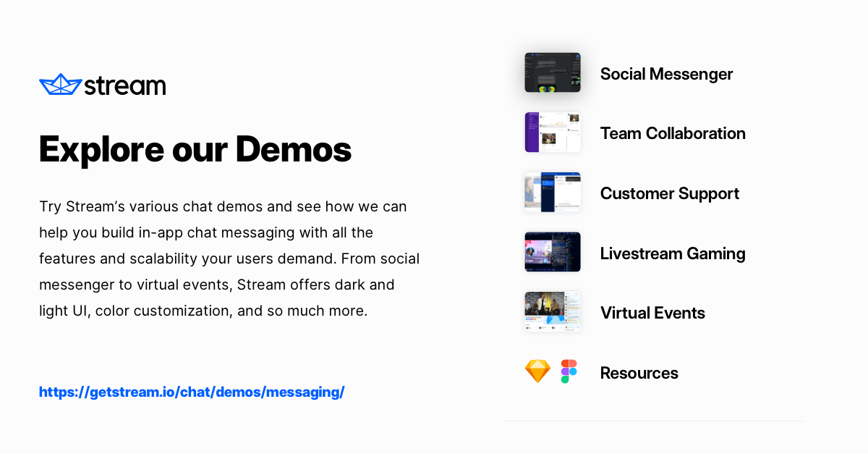Open the Customer Support demo thumbnail
868x454 pixels.
point(553,192)
